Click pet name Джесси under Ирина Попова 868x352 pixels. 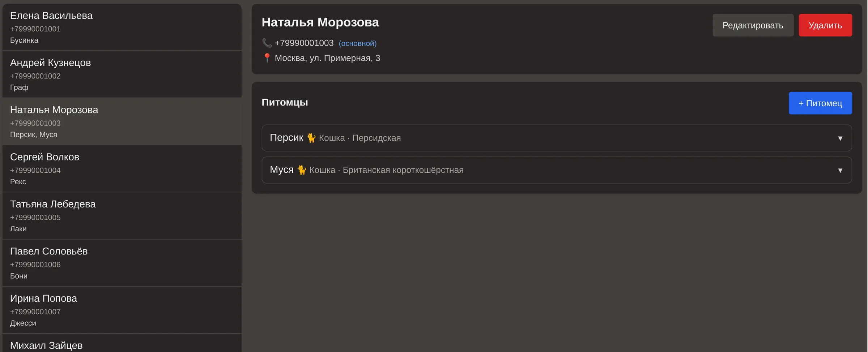(x=23, y=323)
